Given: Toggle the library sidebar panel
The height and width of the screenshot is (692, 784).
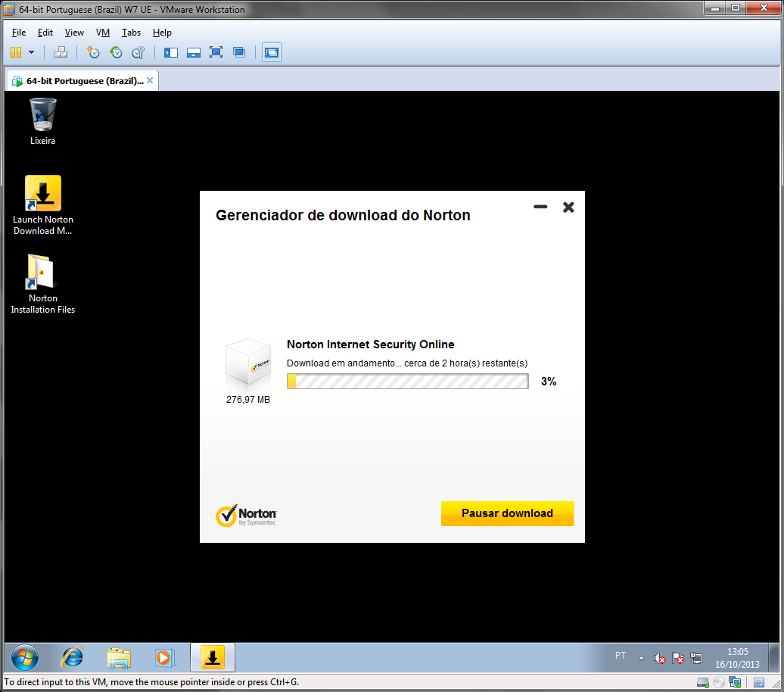Looking at the screenshot, I should pos(171,52).
